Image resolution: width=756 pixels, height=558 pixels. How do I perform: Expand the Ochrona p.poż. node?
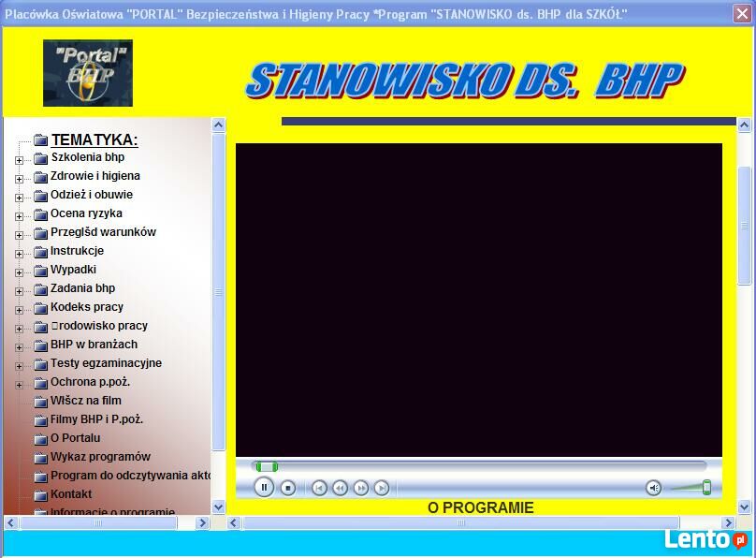(19, 385)
